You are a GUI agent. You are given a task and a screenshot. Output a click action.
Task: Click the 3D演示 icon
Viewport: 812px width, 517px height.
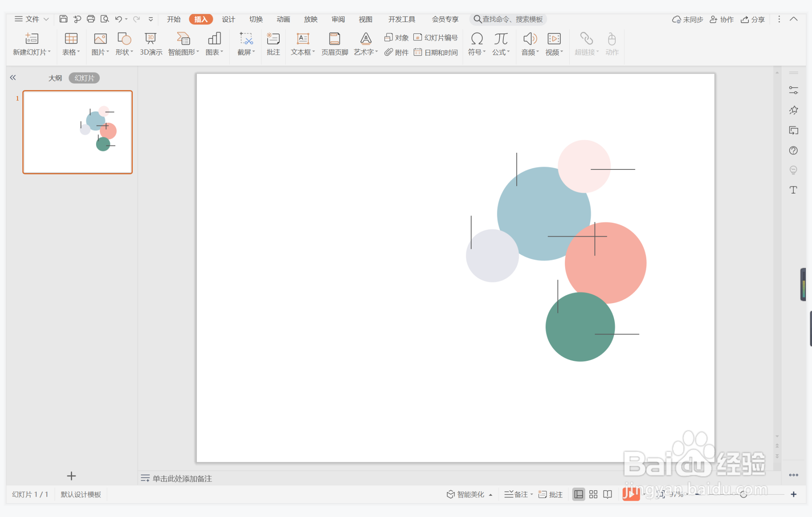[x=151, y=39]
